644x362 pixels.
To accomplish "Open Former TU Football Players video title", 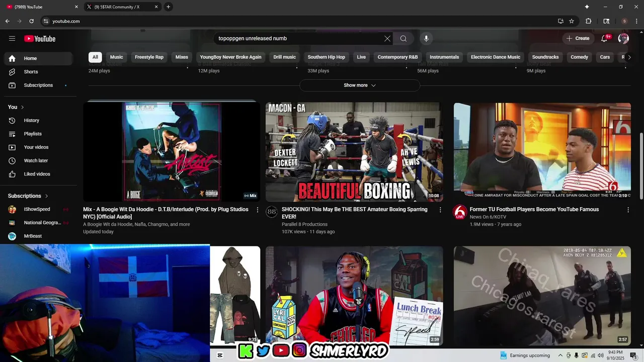I will 534,210.
